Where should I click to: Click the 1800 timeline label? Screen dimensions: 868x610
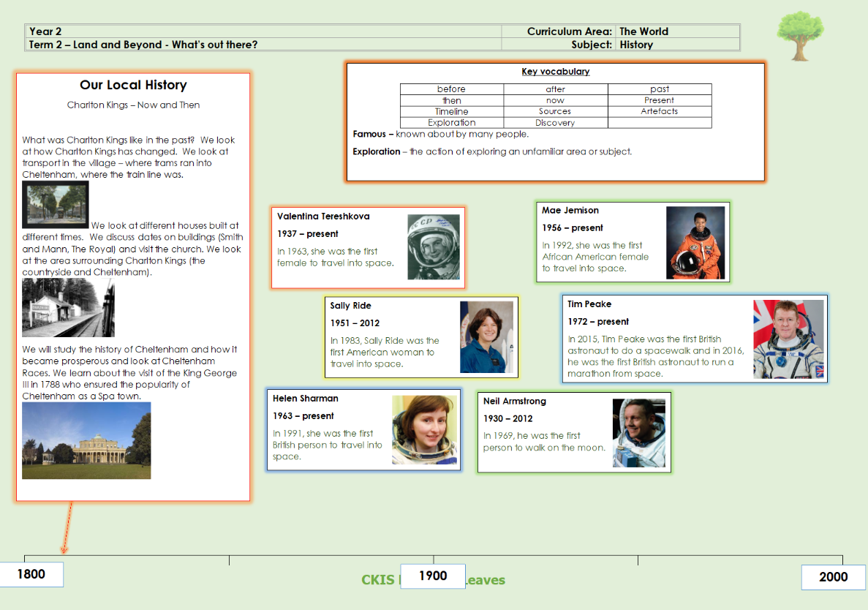coord(31,574)
